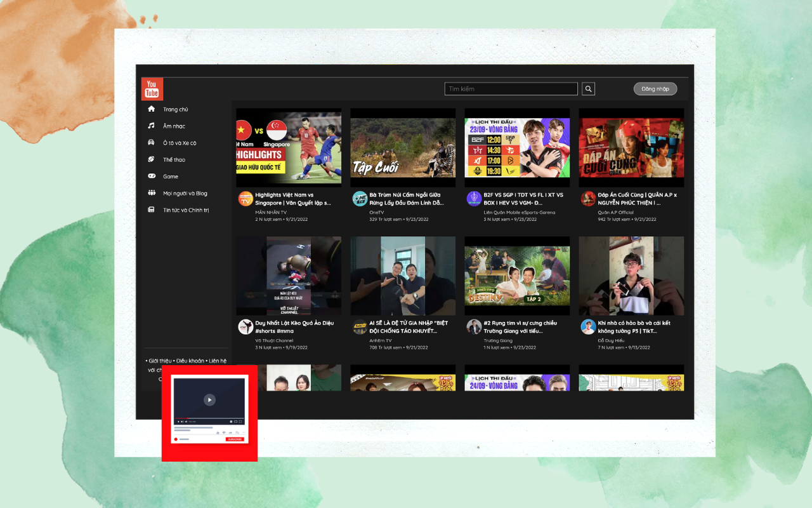This screenshot has height=508, width=812.
Task: Open title '#2 Rụng tim vì sự cưng chiều'
Action: pos(520,327)
